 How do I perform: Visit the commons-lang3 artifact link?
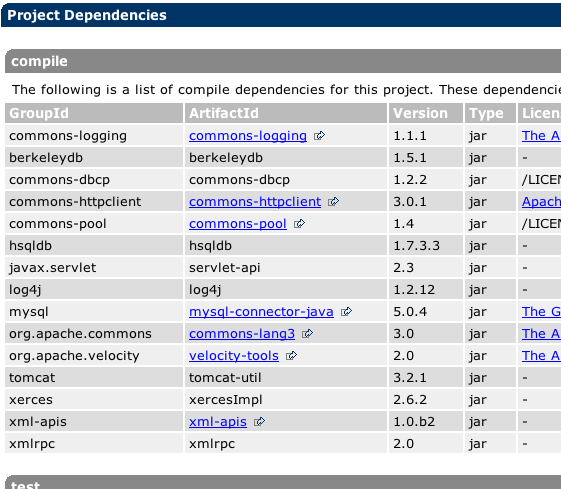pos(242,334)
